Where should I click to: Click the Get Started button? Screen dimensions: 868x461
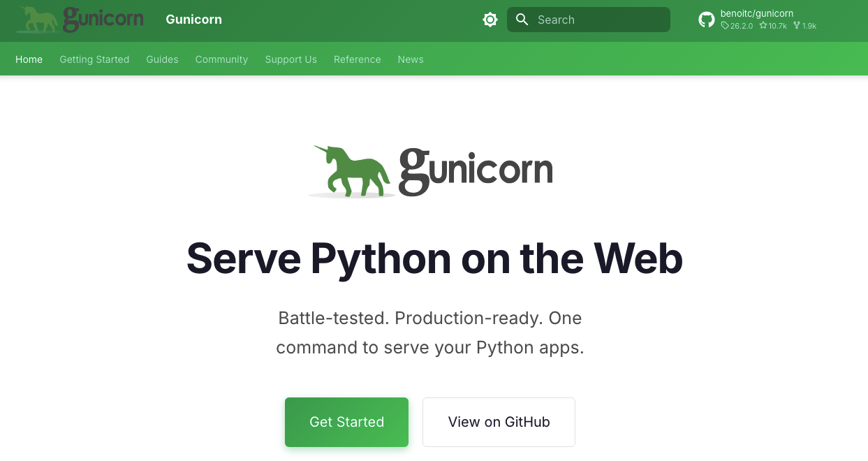(x=346, y=422)
